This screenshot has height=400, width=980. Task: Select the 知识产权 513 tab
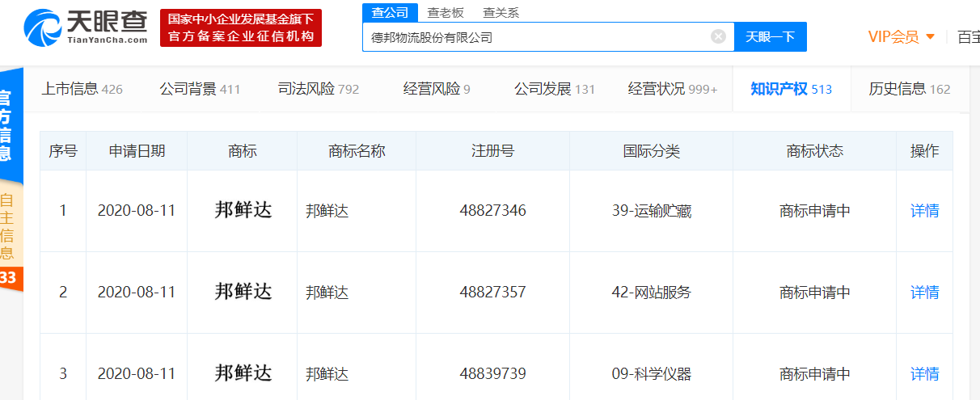791,89
